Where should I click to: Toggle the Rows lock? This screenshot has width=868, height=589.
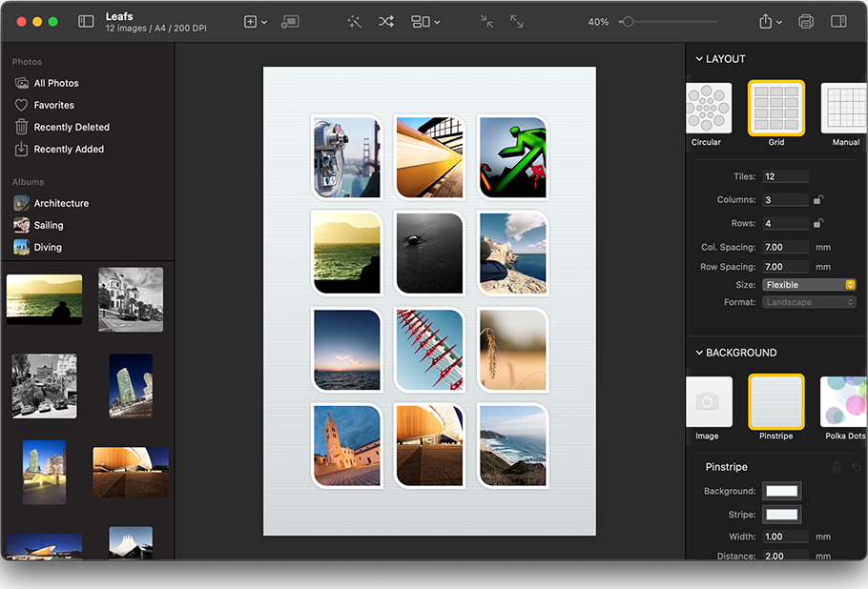pos(818,224)
